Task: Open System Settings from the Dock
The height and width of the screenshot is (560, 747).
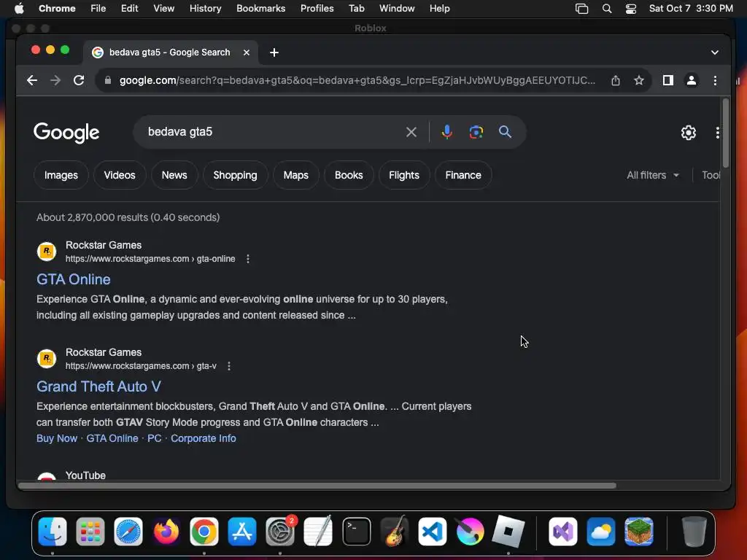Action: point(280,532)
